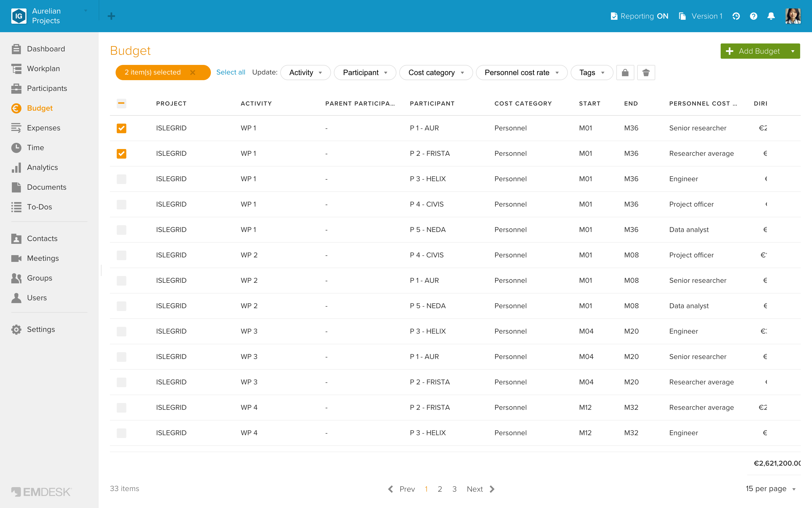Open version history clock icon

736,16
